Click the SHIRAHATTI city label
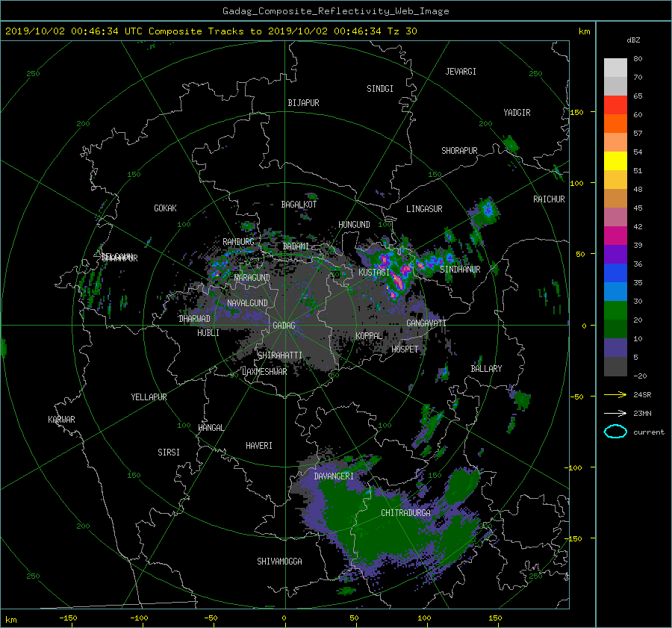 pyautogui.click(x=280, y=355)
